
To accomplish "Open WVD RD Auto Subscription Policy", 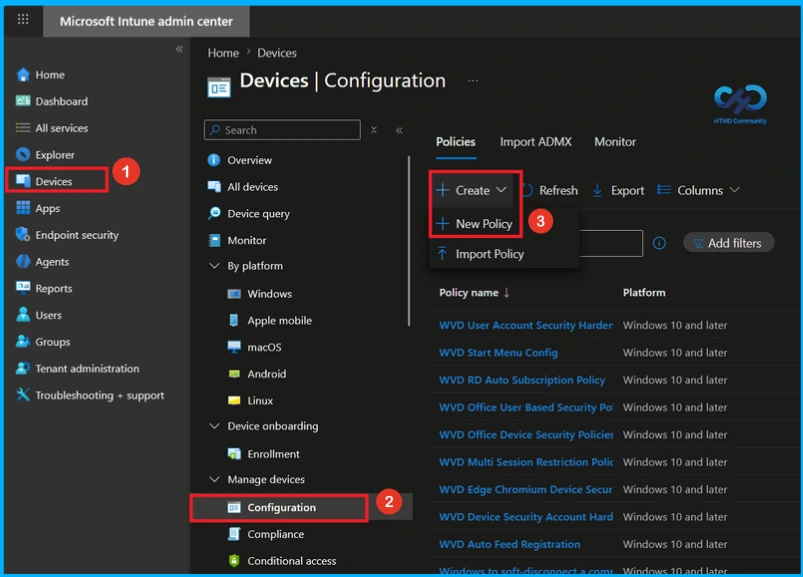I will (522, 380).
